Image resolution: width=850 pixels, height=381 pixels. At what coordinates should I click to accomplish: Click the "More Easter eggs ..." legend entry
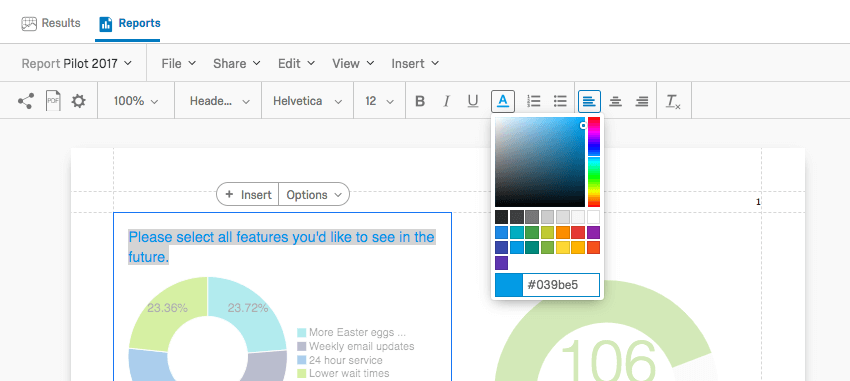(x=351, y=332)
